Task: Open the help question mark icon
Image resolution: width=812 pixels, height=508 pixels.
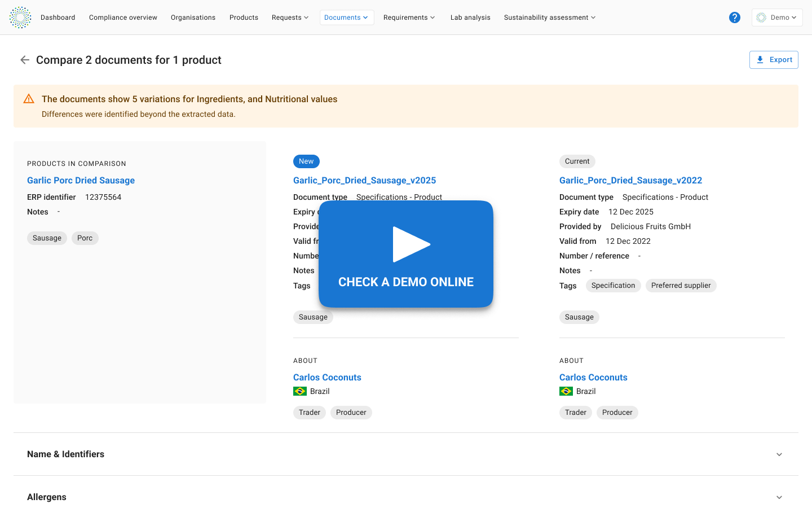Action: (x=735, y=17)
